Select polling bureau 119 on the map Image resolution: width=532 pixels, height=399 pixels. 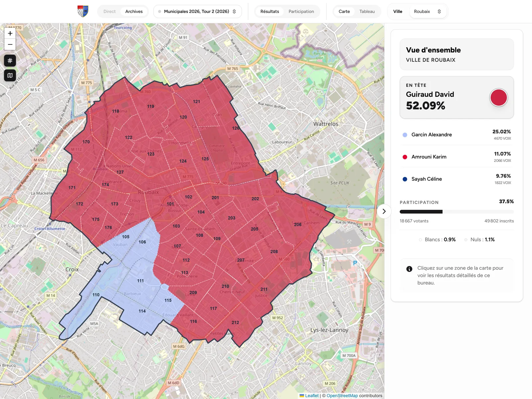pos(151,106)
